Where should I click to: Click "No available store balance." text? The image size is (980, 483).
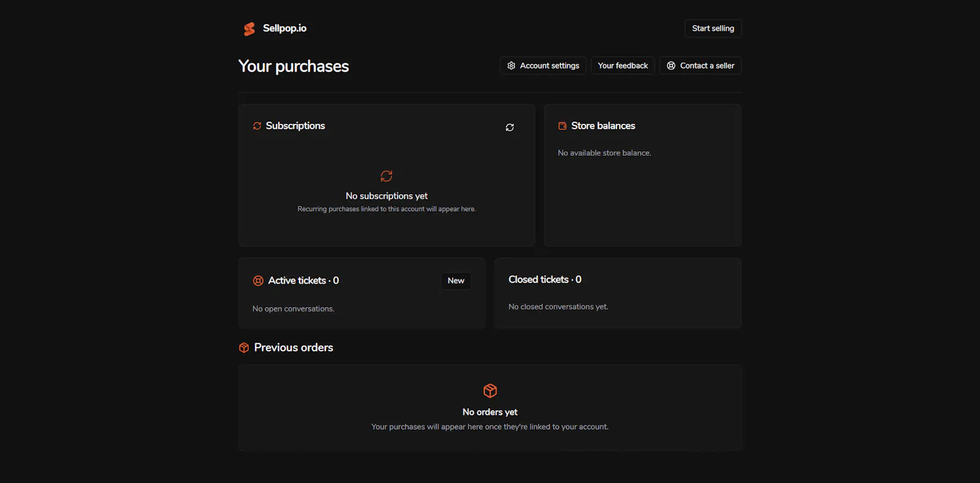(605, 153)
